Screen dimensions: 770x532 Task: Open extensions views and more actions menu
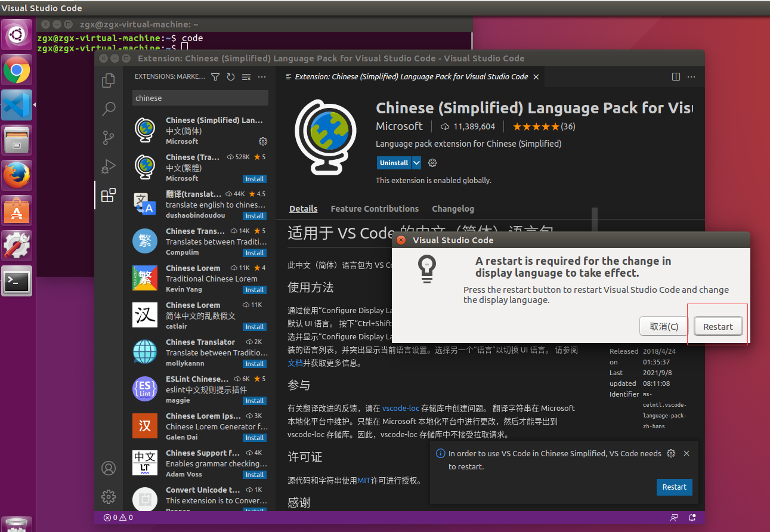[x=262, y=77]
